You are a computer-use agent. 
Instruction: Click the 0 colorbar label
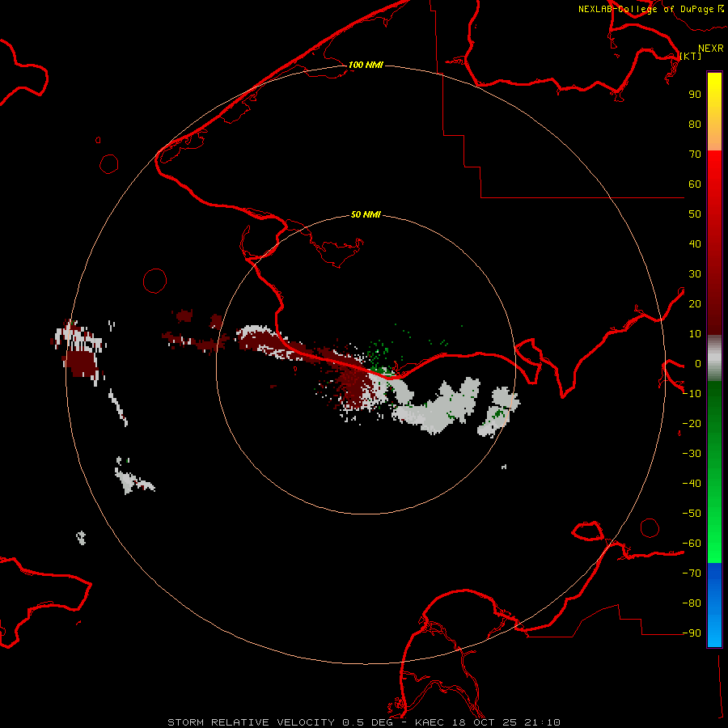(698, 364)
